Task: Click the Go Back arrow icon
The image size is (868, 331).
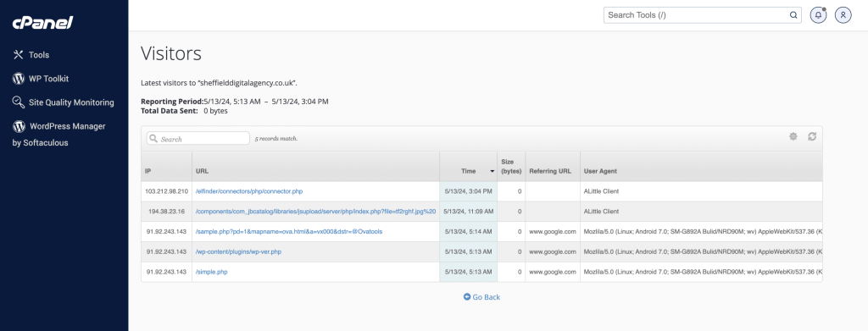Action: 467,297
